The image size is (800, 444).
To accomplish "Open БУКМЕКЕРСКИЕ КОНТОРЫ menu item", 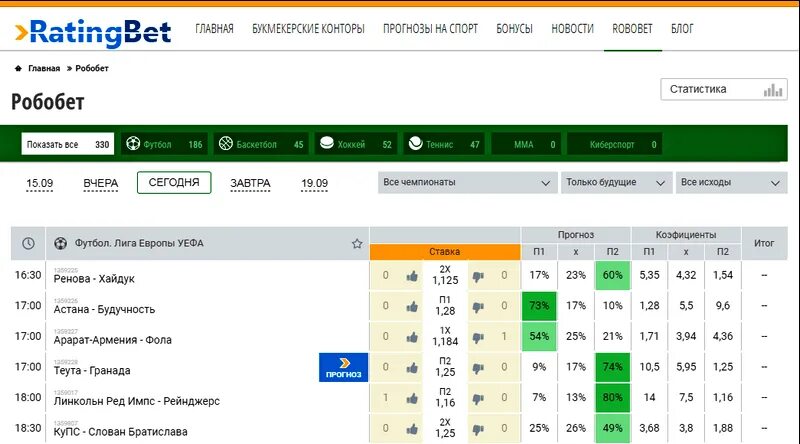I will coord(308,29).
